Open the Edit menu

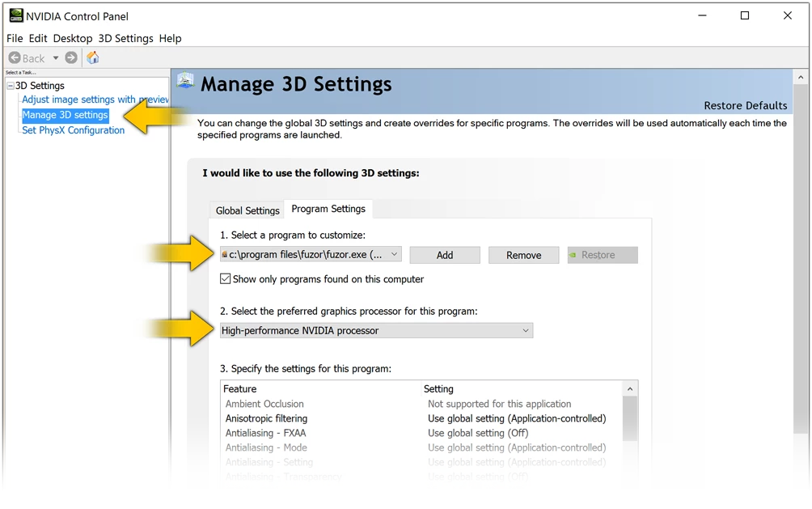(38, 38)
